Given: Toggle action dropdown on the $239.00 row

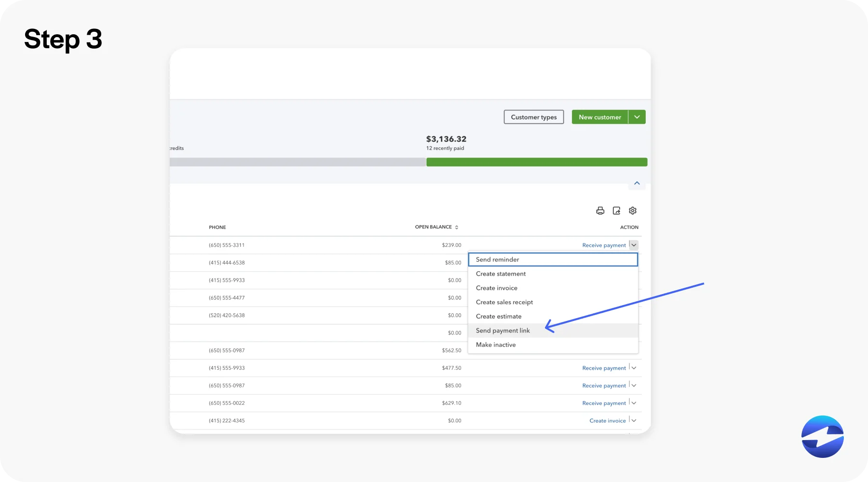Looking at the screenshot, I should click(x=634, y=245).
